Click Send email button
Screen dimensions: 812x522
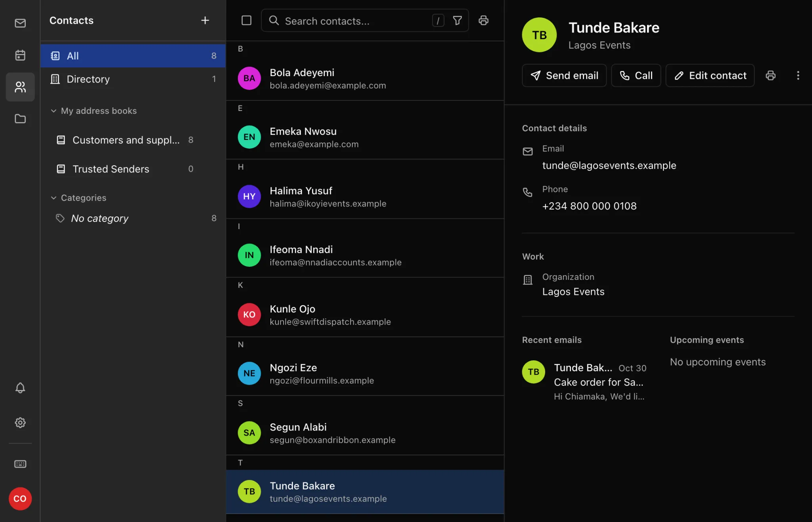[564, 75]
